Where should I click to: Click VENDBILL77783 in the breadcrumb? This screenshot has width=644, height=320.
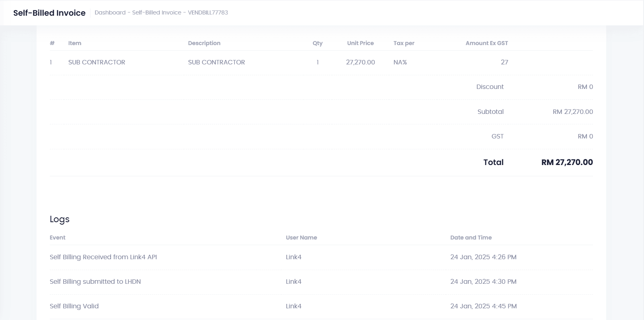pos(208,12)
